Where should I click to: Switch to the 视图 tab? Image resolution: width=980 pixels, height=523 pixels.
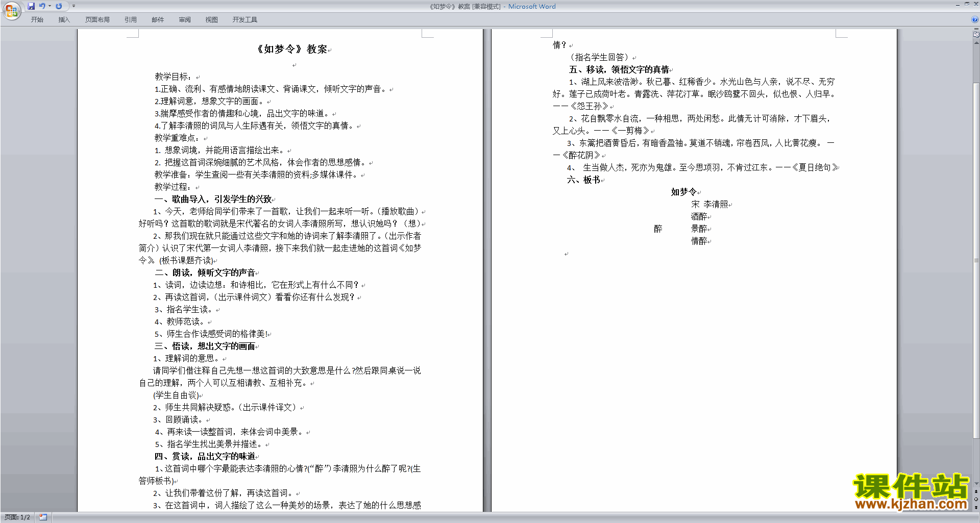(x=212, y=20)
